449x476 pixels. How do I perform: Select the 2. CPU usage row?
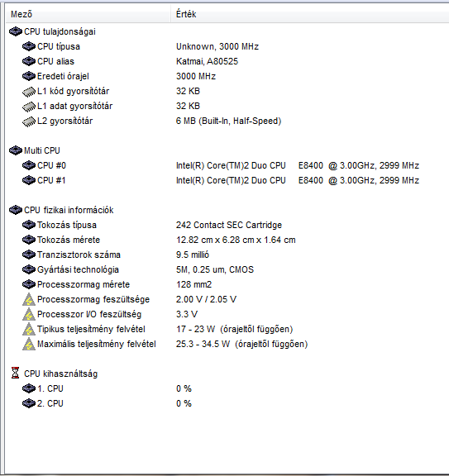point(227,403)
